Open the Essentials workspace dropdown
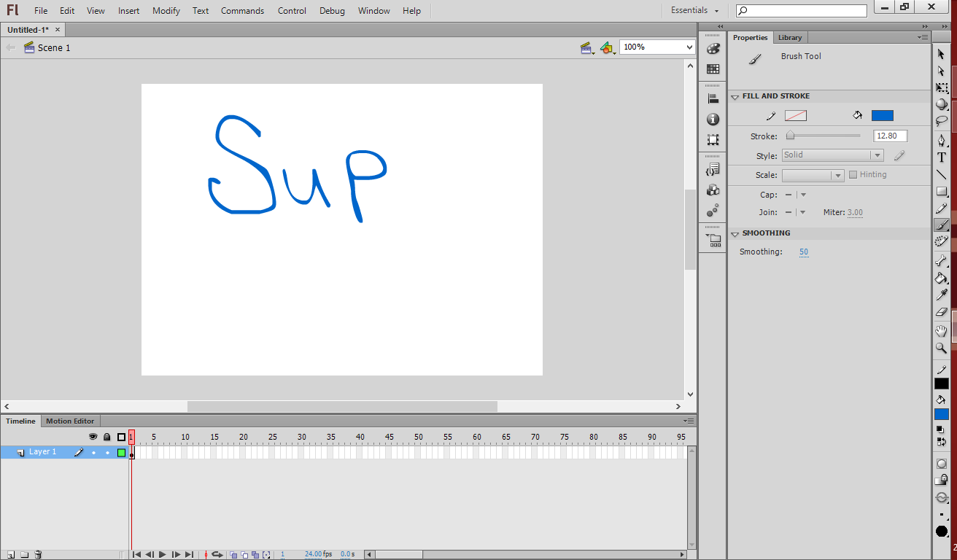Viewport: 957px width, 560px height. pos(694,10)
